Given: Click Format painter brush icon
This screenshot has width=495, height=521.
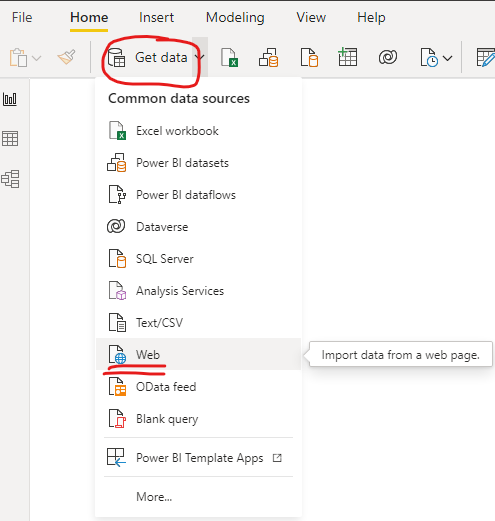Looking at the screenshot, I should [66, 57].
